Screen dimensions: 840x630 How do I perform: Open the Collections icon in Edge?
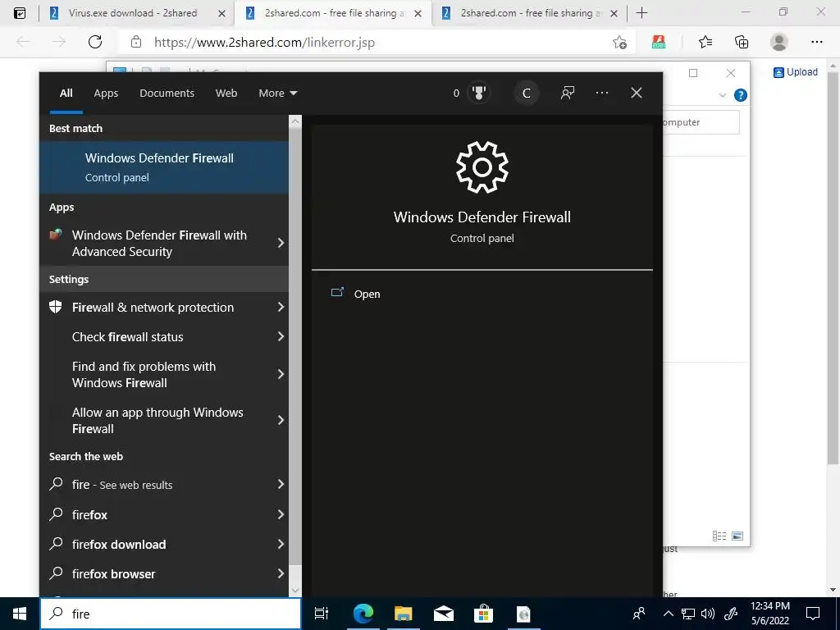tap(742, 43)
